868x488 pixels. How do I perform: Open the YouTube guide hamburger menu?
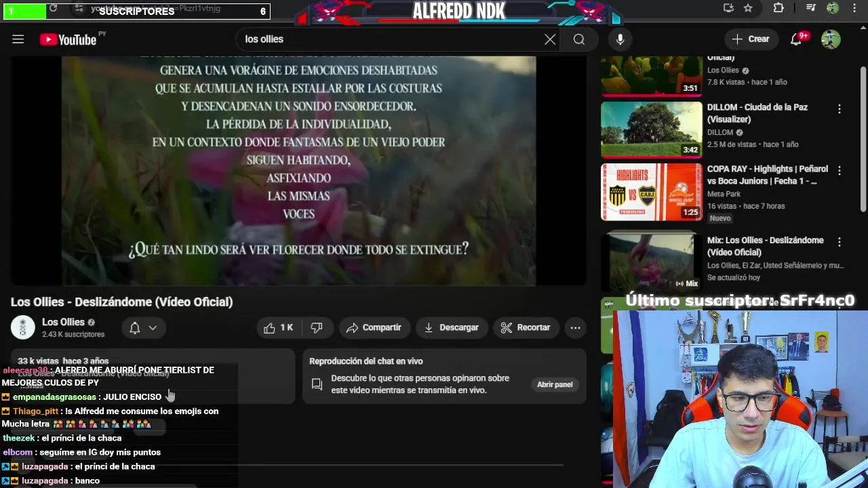pyautogui.click(x=18, y=39)
